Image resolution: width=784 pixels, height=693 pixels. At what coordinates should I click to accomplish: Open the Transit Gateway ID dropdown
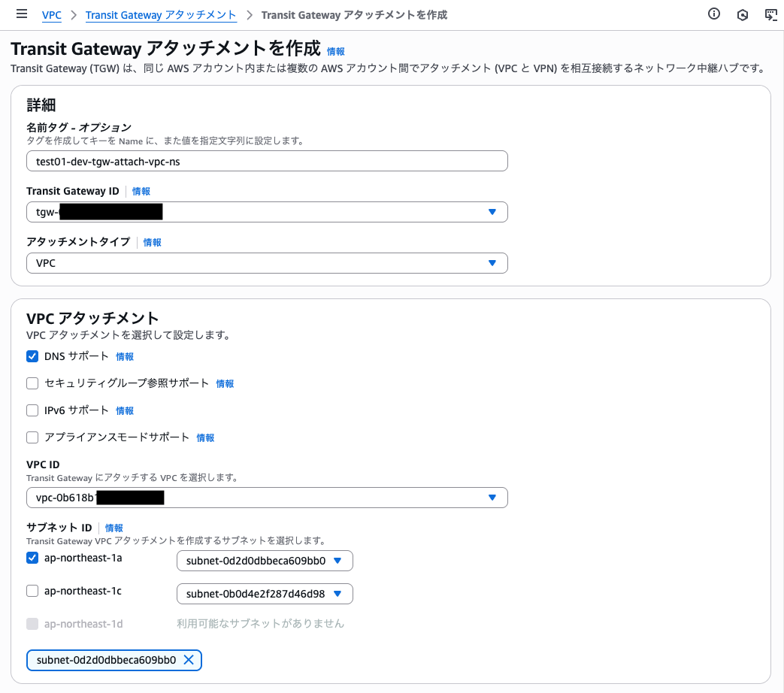point(492,211)
